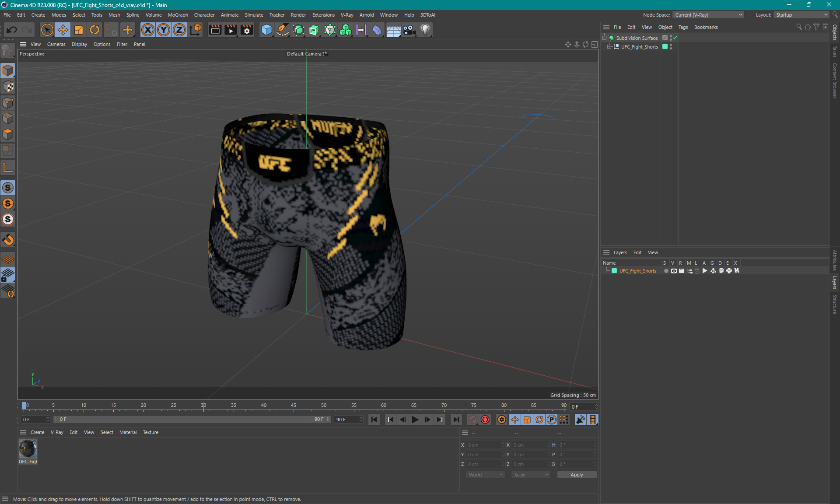Toggle layer solo dot for UFC_Fight_Shorts

666,271
